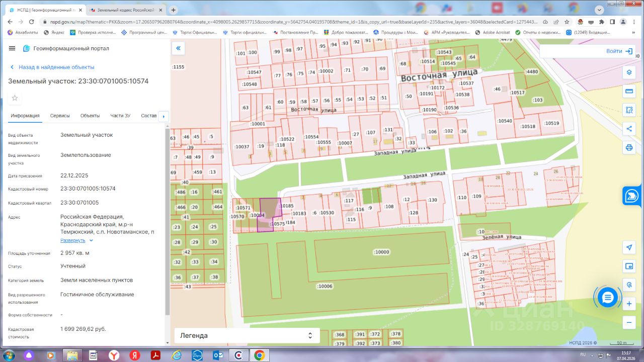Collapse the left info panel

pos(178,48)
